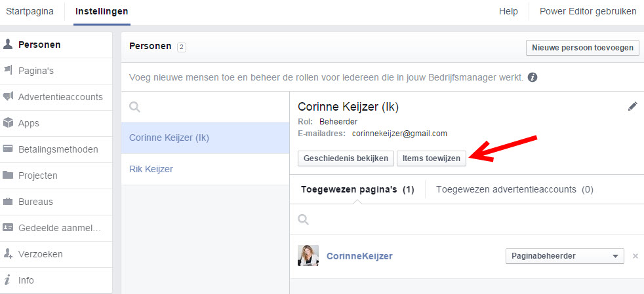644x294 pixels.
Task: Go to Verzoeken in the sidebar
Action: (x=56, y=254)
